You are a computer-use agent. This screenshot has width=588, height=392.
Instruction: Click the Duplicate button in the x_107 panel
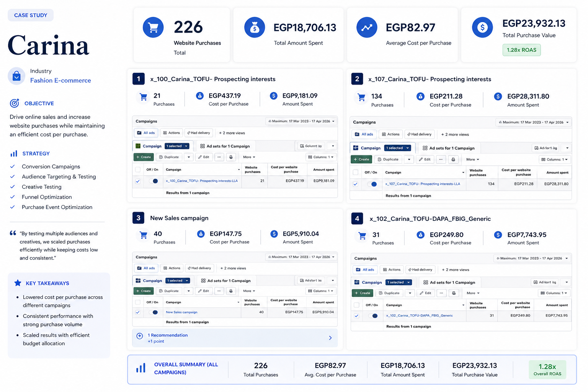(388, 159)
